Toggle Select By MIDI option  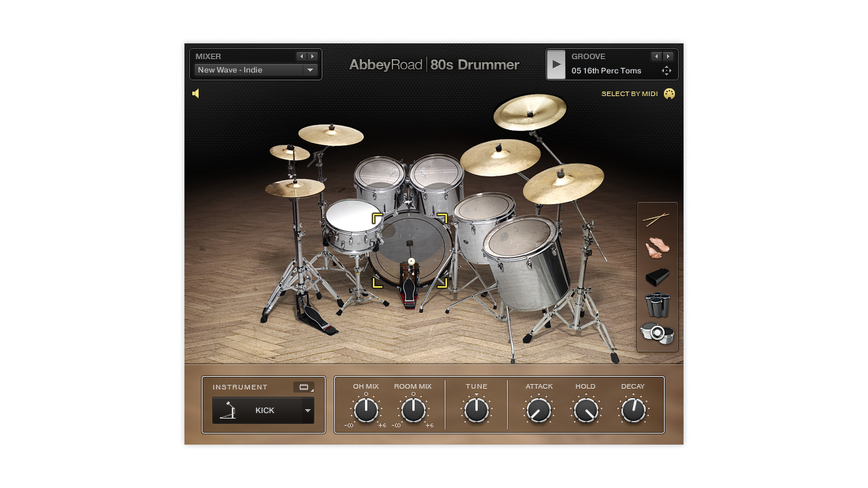click(629, 94)
